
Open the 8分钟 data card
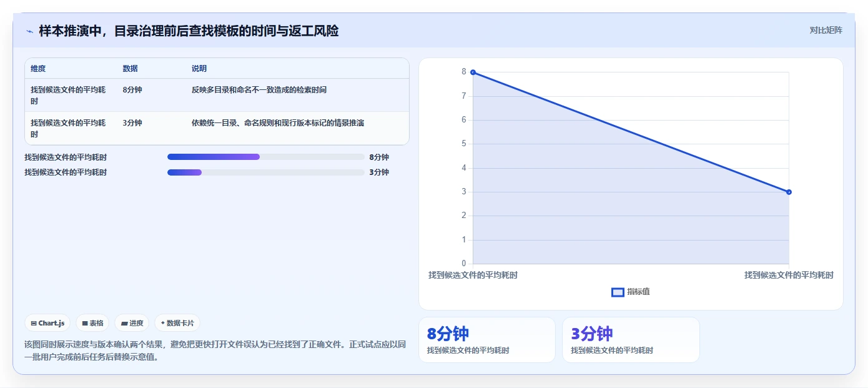[x=487, y=340]
